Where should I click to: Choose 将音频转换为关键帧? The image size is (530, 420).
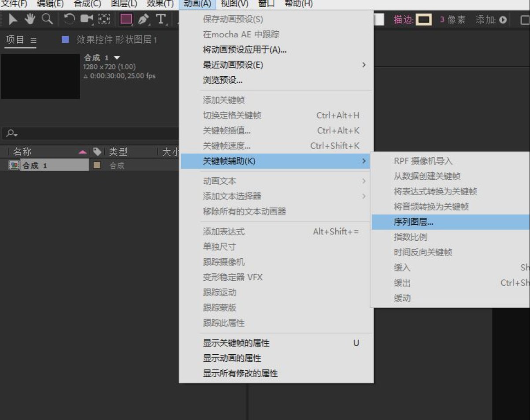(x=451, y=207)
